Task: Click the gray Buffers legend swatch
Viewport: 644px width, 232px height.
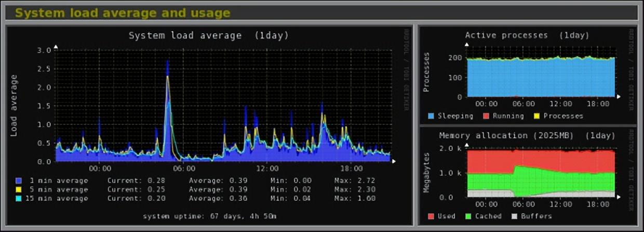Action: click(514, 216)
